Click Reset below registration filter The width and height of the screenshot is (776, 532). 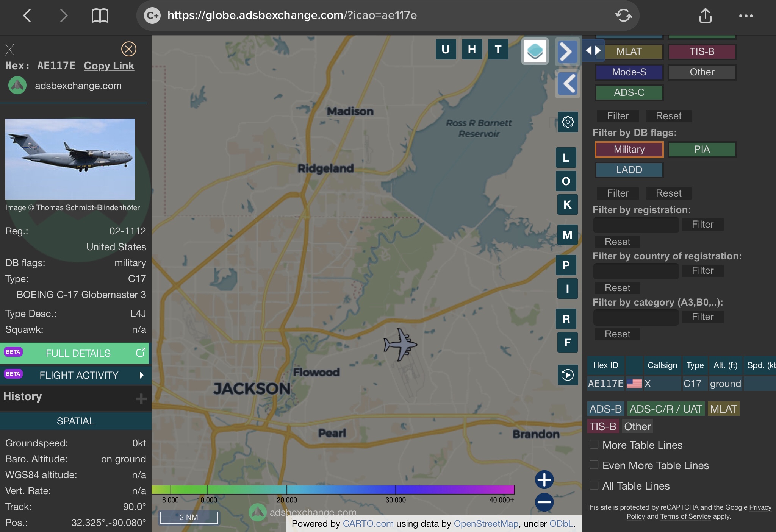[617, 242]
